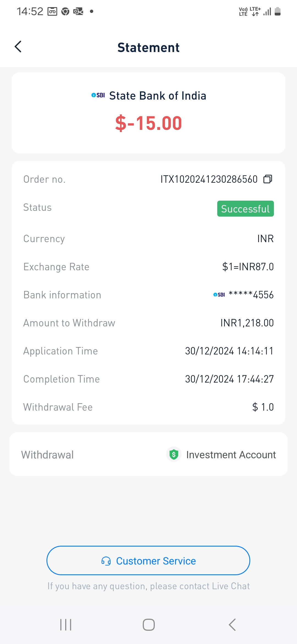297x644 pixels.
Task: Tap the battery icon in status bar
Action: click(x=277, y=12)
